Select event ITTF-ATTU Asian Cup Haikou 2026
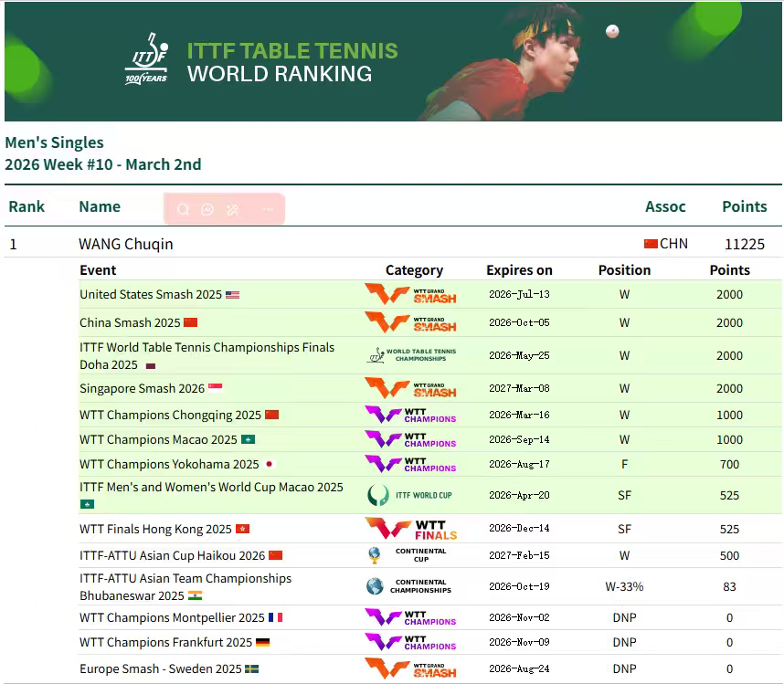The height and width of the screenshot is (684, 784). pyautogui.click(x=173, y=555)
